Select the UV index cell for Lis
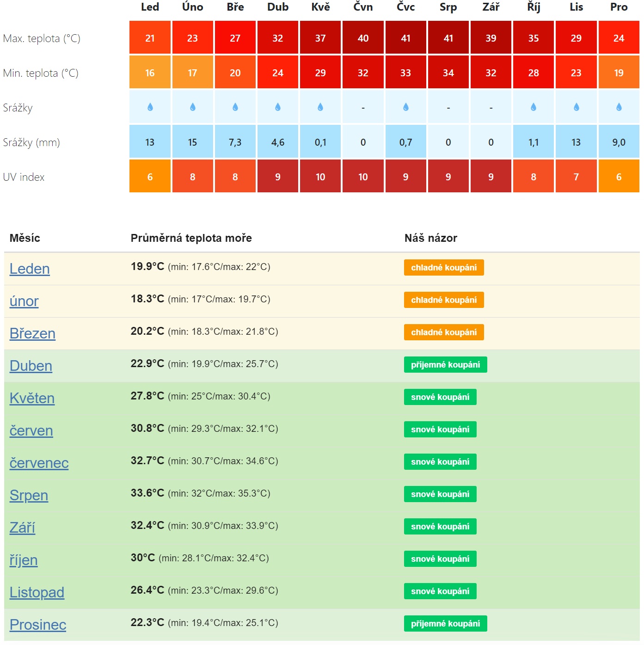The height and width of the screenshot is (645, 644). click(x=576, y=176)
